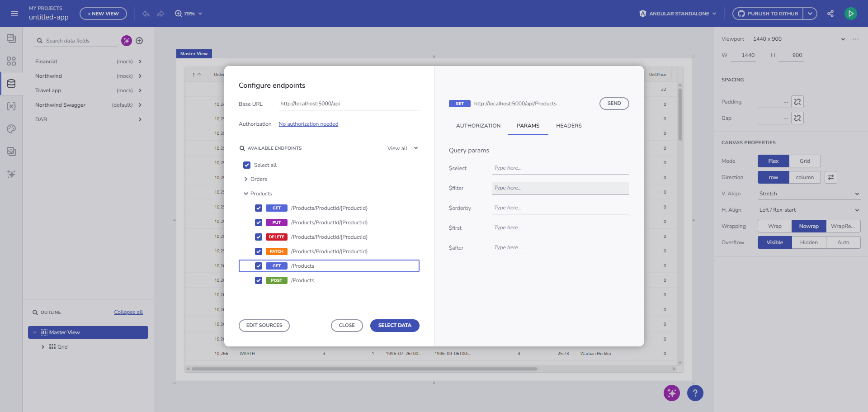Image resolution: width=868 pixels, height=412 pixels.
Task: Open the data sources database icon in sidebar
Action: 11,84
